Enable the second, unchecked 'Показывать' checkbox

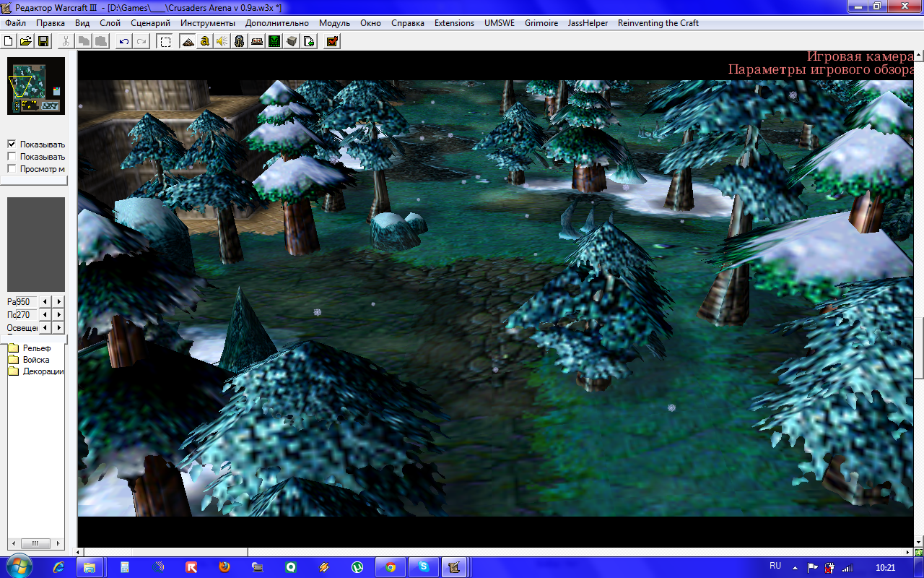(12, 156)
